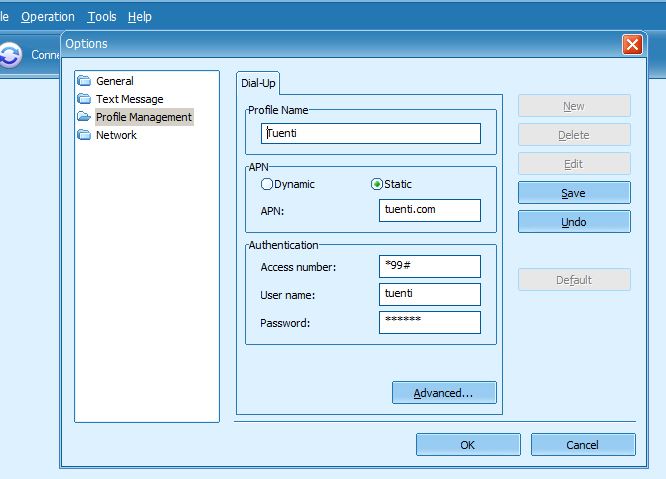Click the Undo button
This screenshot has width=666, height=479.
[574, 222]
